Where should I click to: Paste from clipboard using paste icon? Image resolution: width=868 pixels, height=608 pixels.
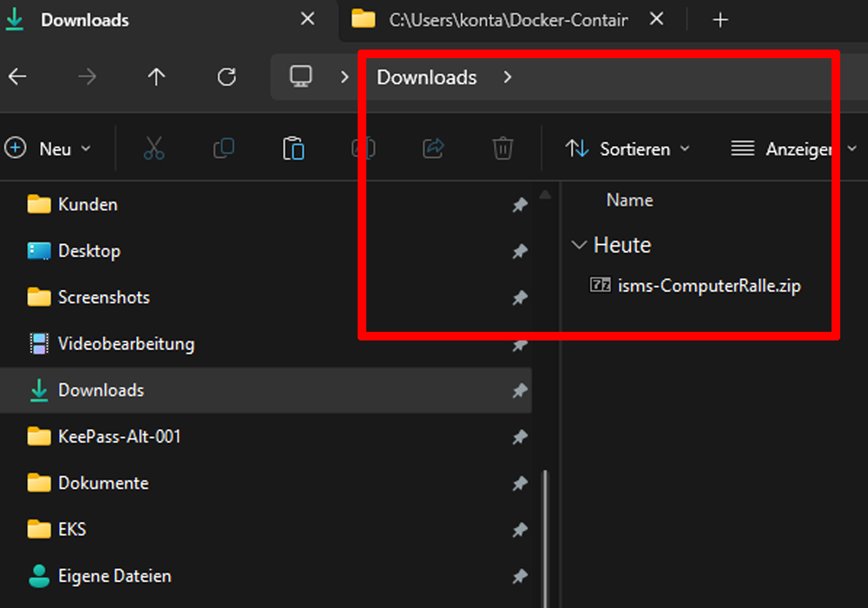pyautogui.click(x=293, y=149)
